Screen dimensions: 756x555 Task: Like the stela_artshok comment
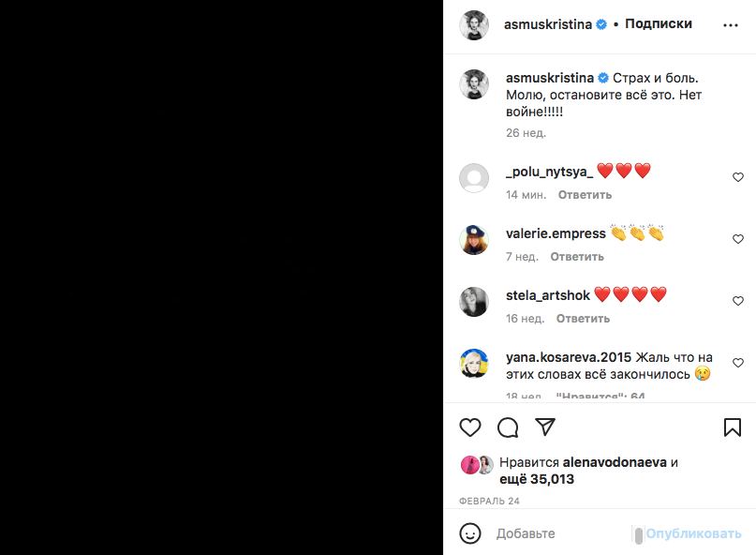738,301
